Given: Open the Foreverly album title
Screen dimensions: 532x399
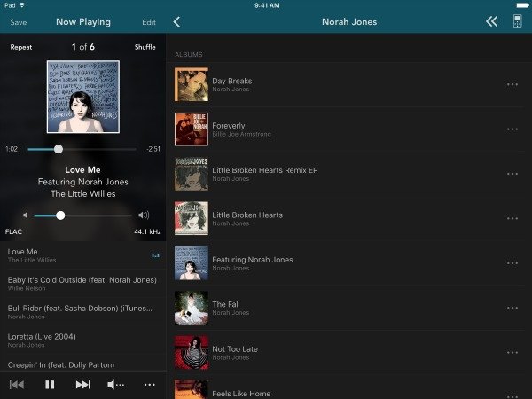Looking at the screenshot, I should pyautogui.click(x=229, y=126).
